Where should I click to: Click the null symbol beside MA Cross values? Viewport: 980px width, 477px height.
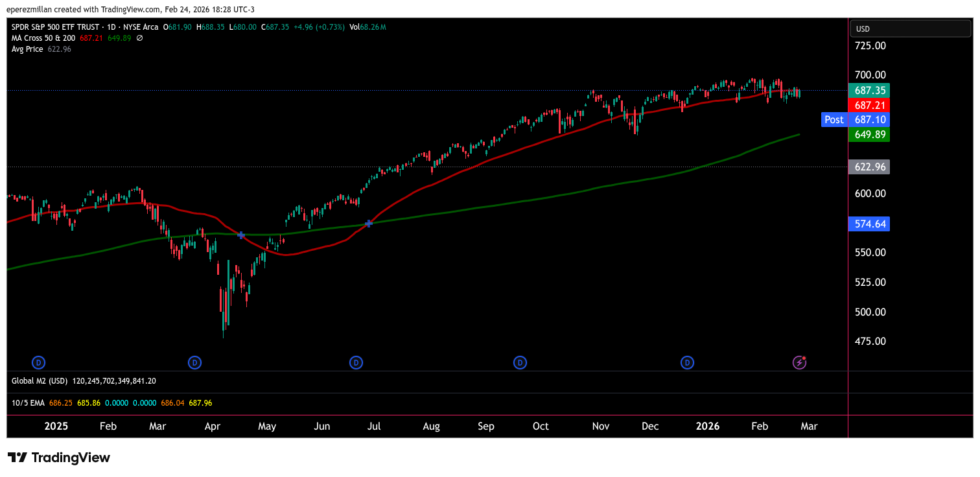click(x=139, y=38)
